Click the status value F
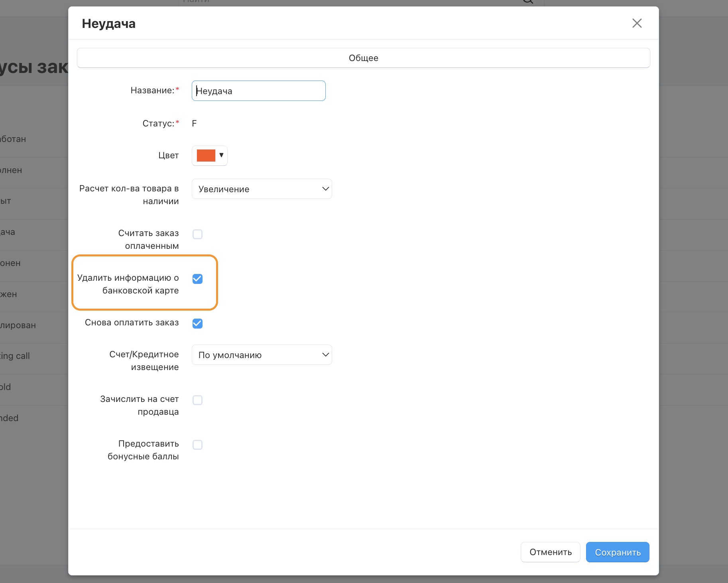The width and height of the screenshot is (728, 583). pyautogui.click(x=194, y=124)
